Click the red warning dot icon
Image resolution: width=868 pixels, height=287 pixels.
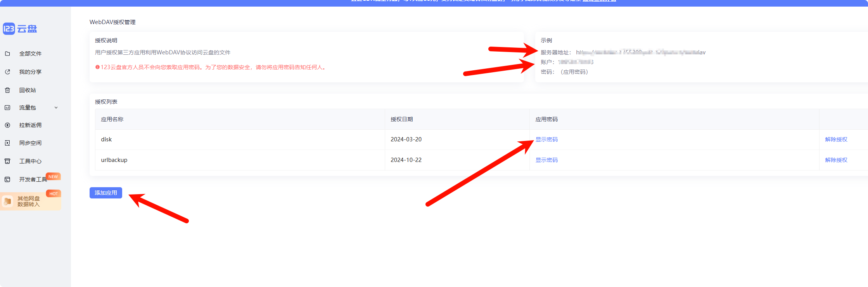[x=97, y=67]
